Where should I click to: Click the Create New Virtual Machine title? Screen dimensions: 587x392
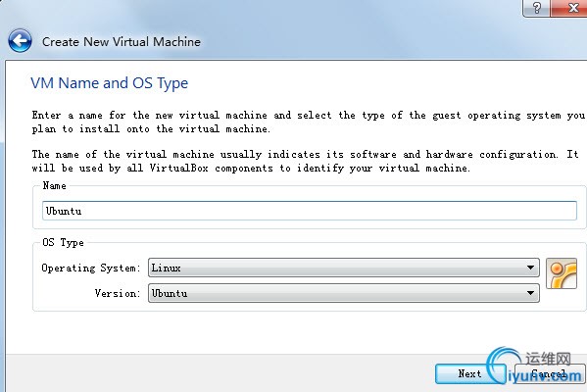(122, 41)
